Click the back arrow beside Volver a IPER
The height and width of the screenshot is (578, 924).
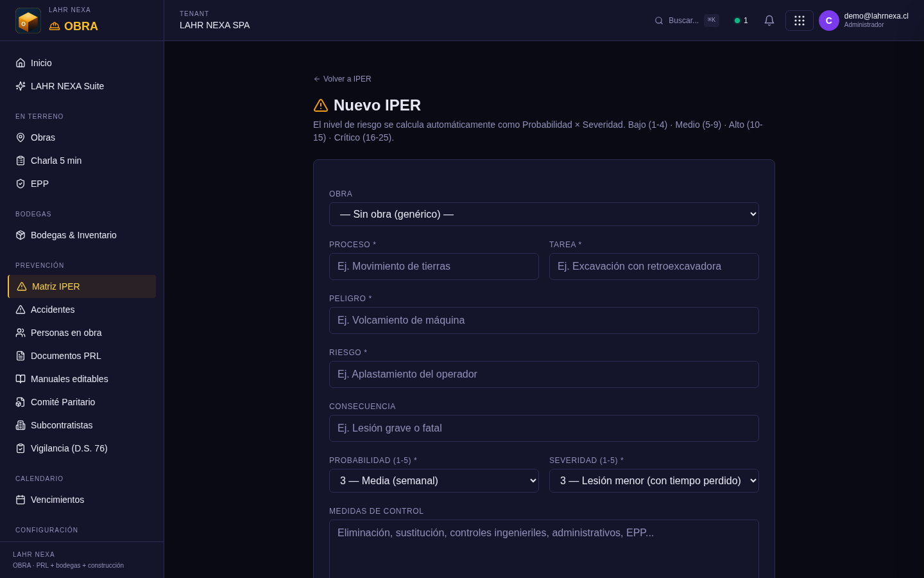tap(316, 79)
